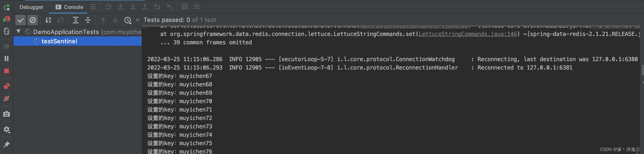Click the pin tab icon

tap(7, 144)
